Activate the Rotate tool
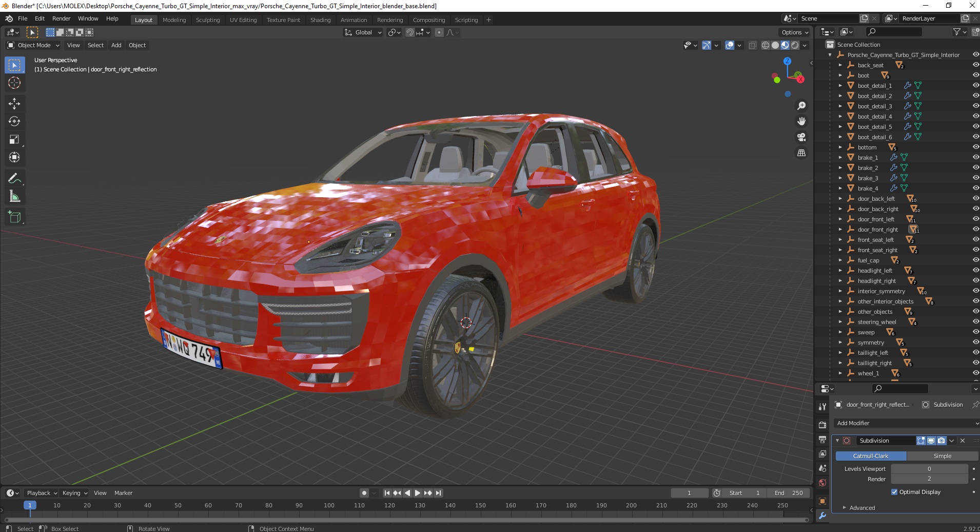 (x=14, y=121)
